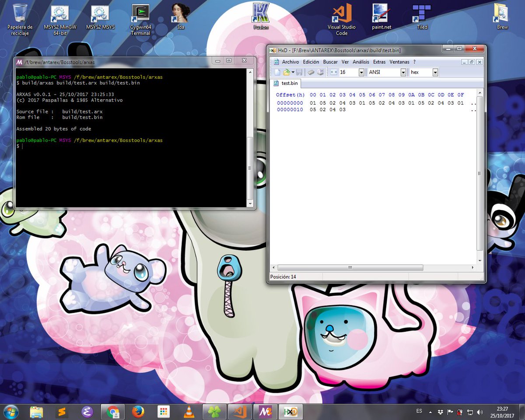Open the Recycle Bin desktop icon
The height and width of the screenshot is (420, 525).
[20, 20]
